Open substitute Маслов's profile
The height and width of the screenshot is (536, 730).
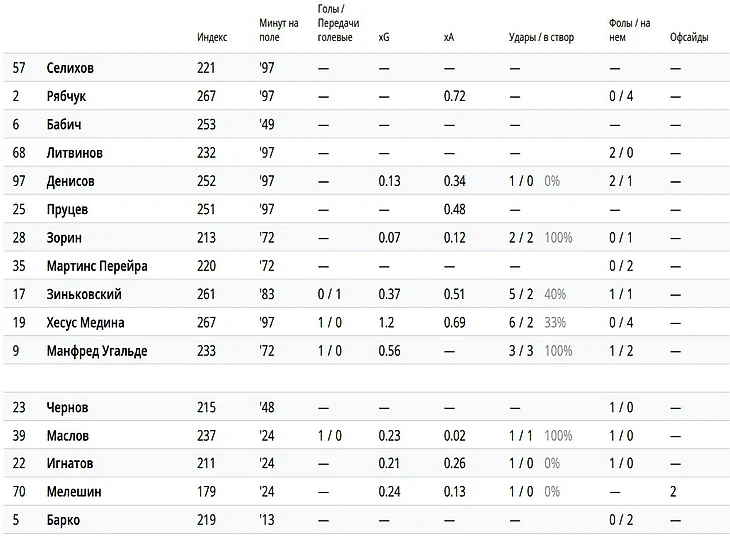[x=67, y=436]
